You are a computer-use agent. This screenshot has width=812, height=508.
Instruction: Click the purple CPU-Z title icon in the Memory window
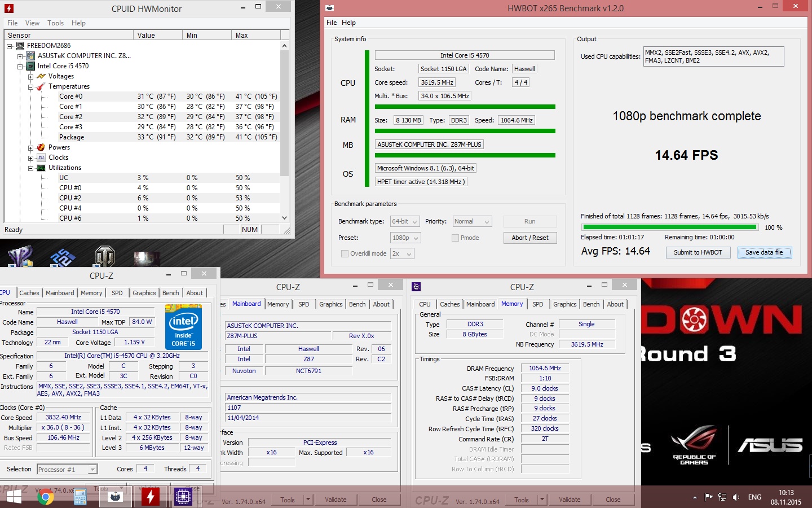pyautogui.click(x=416, y=287)
